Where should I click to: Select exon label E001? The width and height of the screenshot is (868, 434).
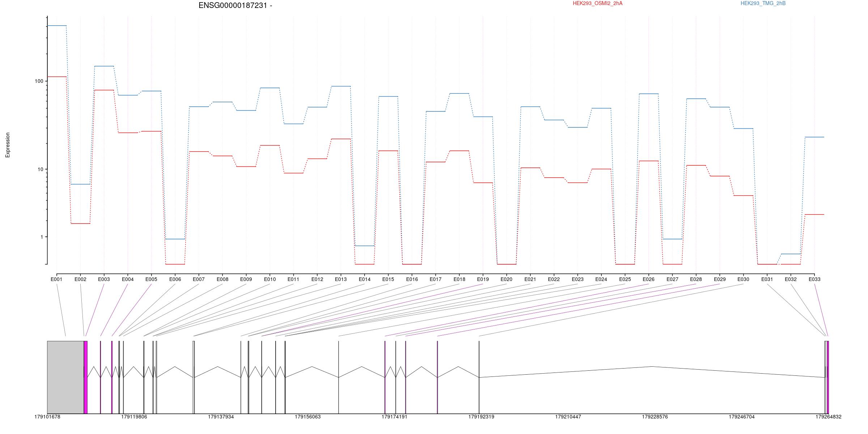pos(56,279)
